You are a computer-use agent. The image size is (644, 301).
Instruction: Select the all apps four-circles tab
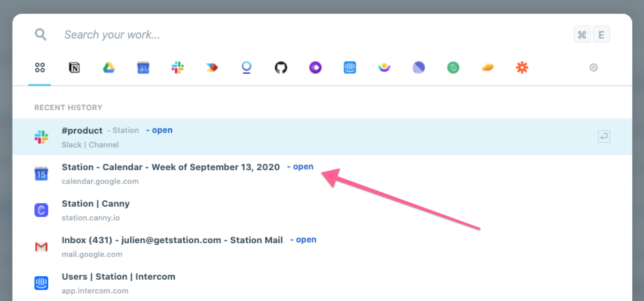40,68
